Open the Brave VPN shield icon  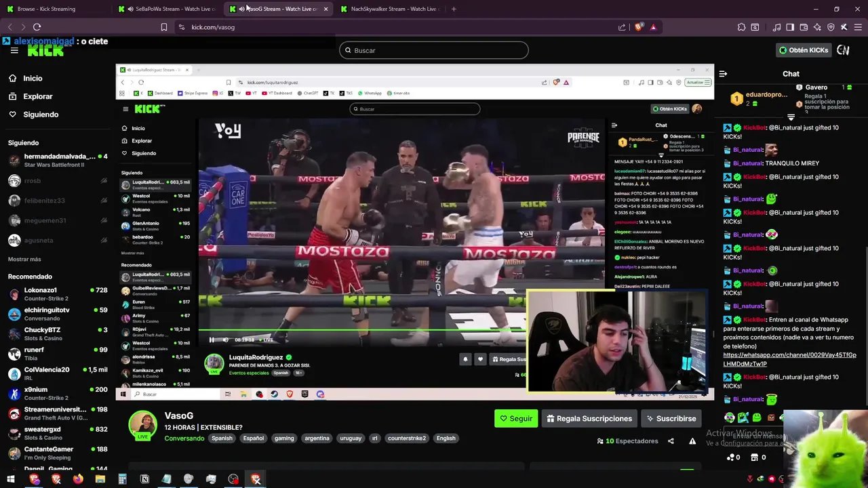831,27
